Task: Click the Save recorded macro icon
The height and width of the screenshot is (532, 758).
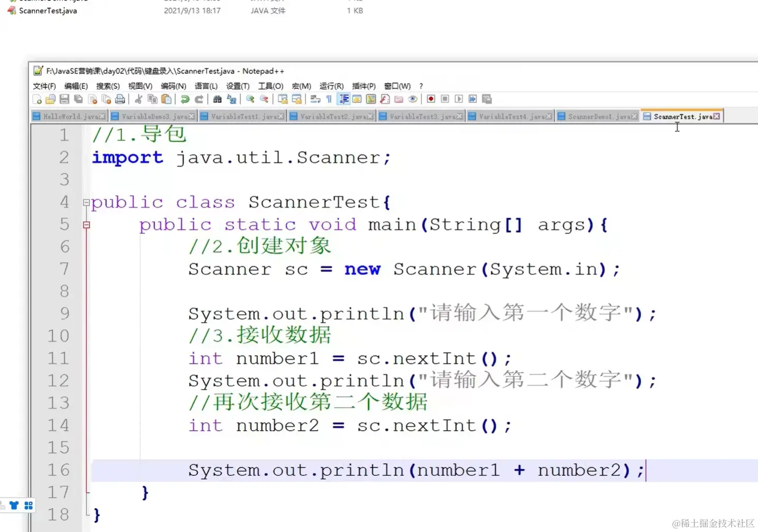Action: 487,99
